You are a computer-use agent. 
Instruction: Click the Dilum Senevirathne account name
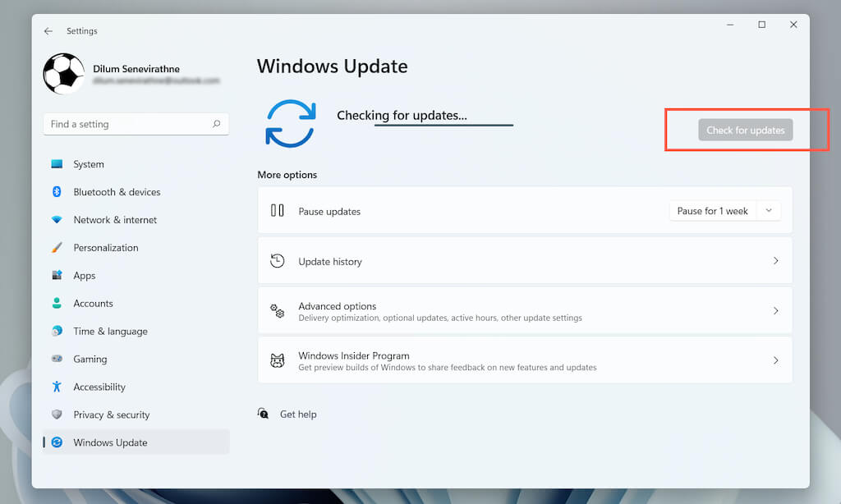click(136, 69)
